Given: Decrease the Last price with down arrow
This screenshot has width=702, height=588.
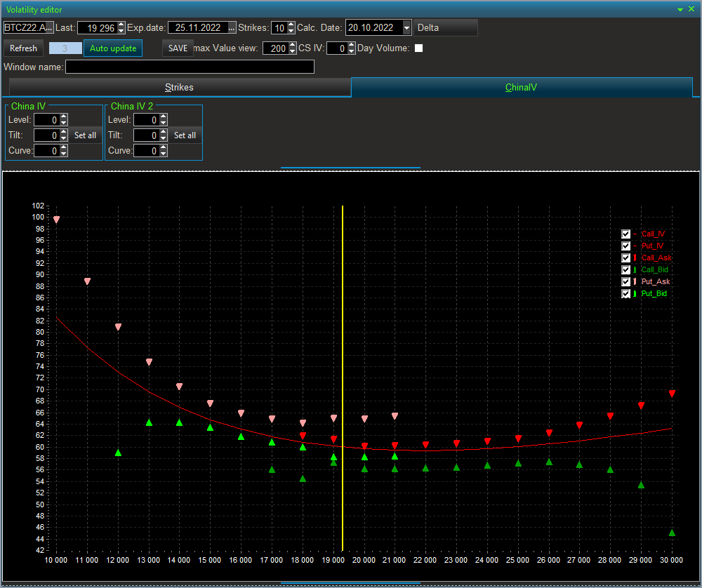Looking at the screenshot, I should (121, 31).
